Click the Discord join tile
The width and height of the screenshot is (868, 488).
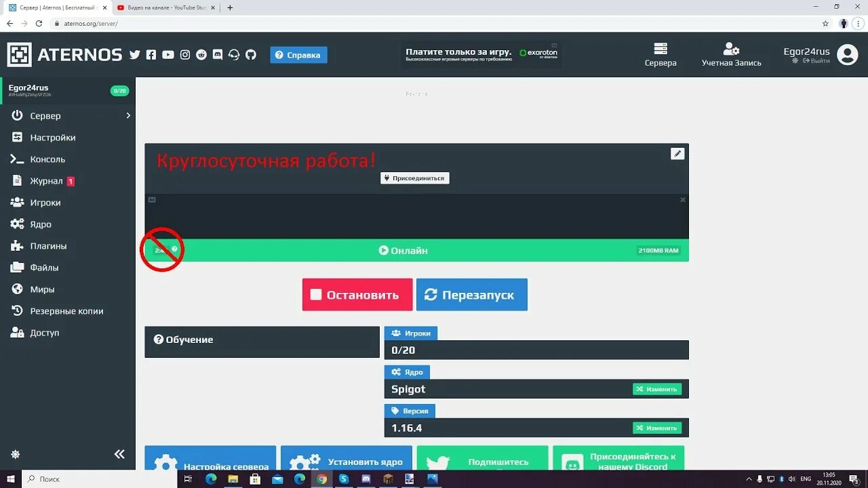pos(618,458)
